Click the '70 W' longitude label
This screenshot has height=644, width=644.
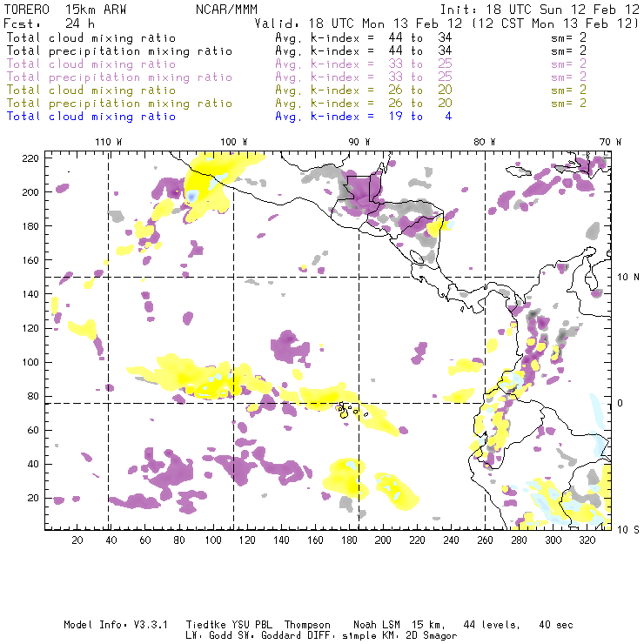(x=610, y=142)
